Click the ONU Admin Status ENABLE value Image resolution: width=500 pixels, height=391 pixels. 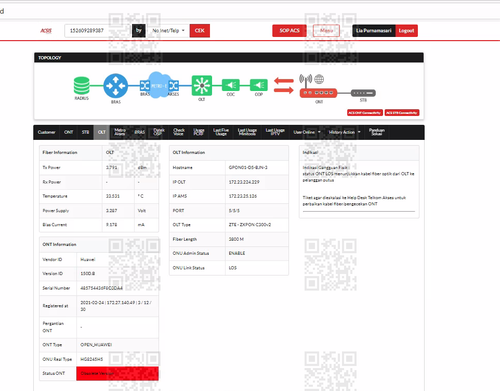click(x=237, y=253)
